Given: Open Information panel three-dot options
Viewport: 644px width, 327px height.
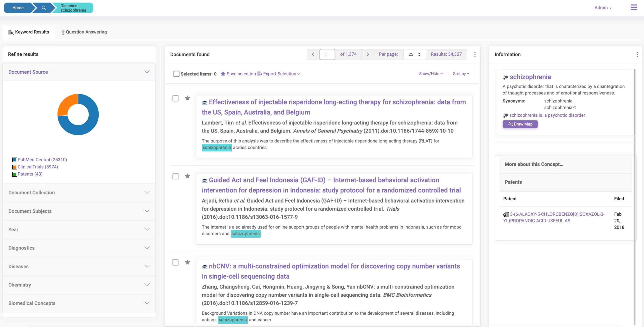Looking at the screenshot, I should (637, 54).
